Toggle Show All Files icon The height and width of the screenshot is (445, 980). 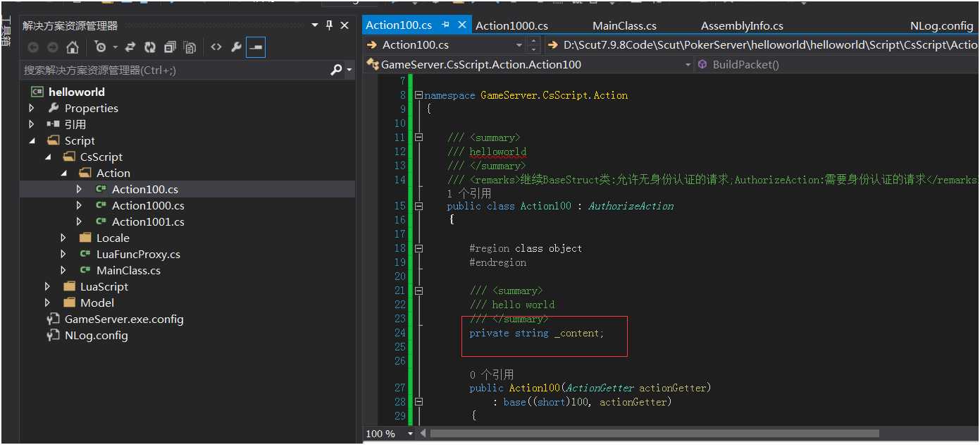(x=190, y=47)
